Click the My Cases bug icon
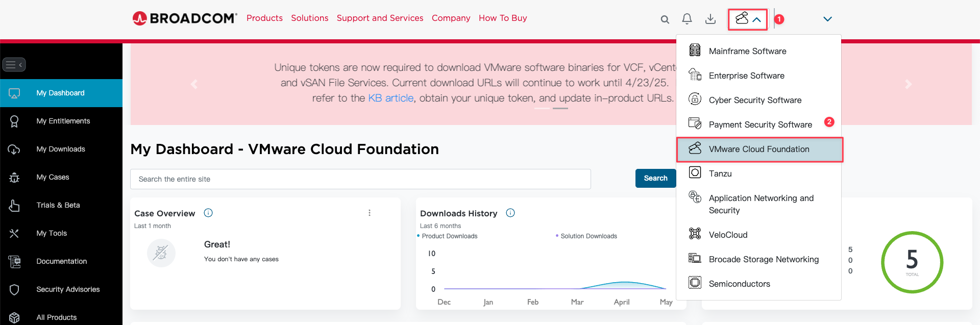The height and width of the screenshot is (325, 980). point(14,178)
